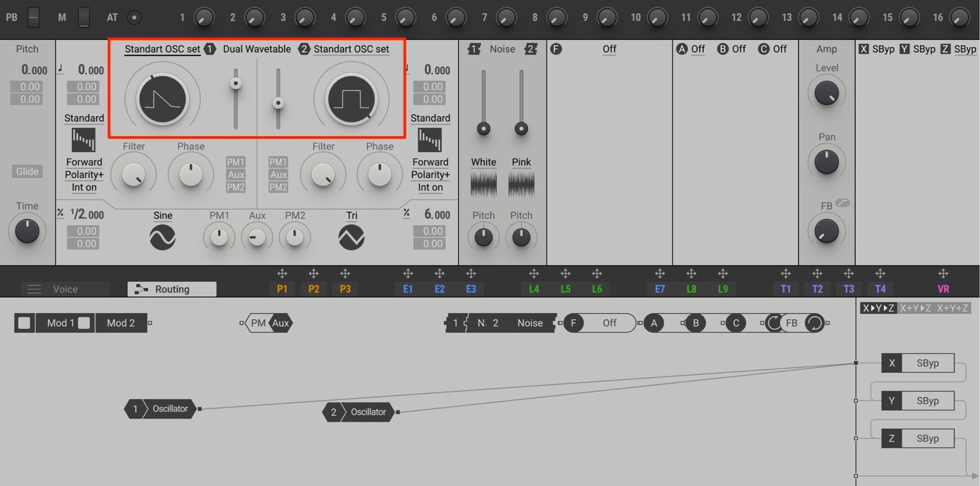The width and height of the screenshot is (980, 486).
Task: Click the Sine waveform icon
Action: [x=163, y=237]
